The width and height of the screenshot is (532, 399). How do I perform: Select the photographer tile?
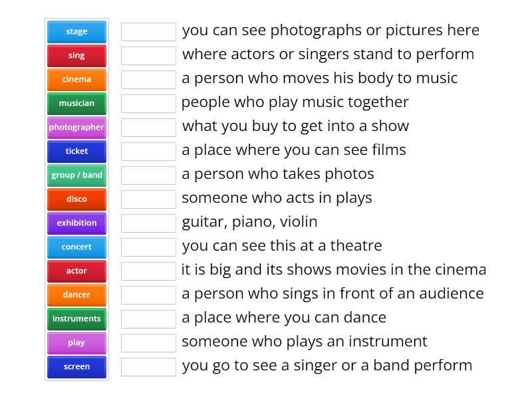pyautogui.click(x=76, y=127)
